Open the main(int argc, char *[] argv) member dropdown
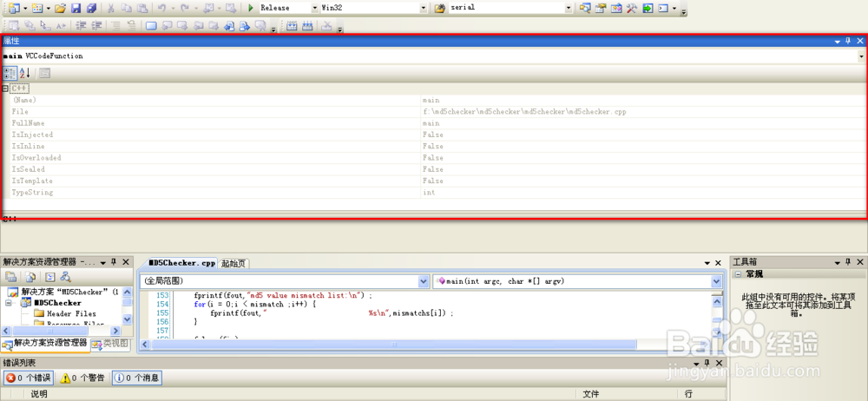Screen dimensions: 868x401 715,281
